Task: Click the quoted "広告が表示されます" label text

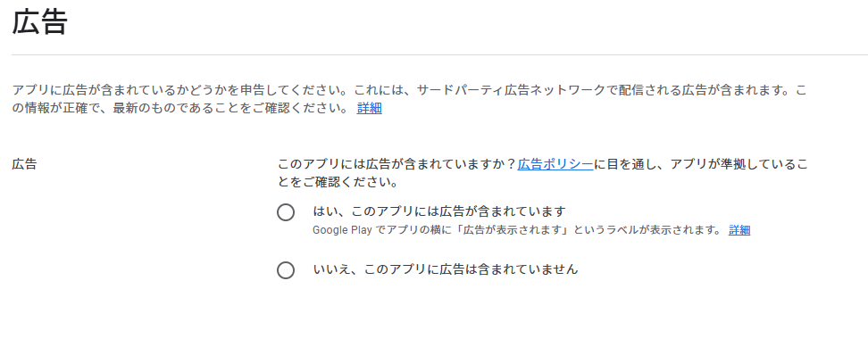Action: pyautogui.click(x=512, y=230)
